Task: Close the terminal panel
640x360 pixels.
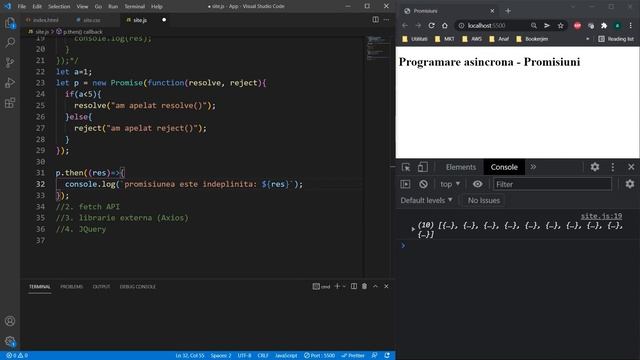Action: 386,287
